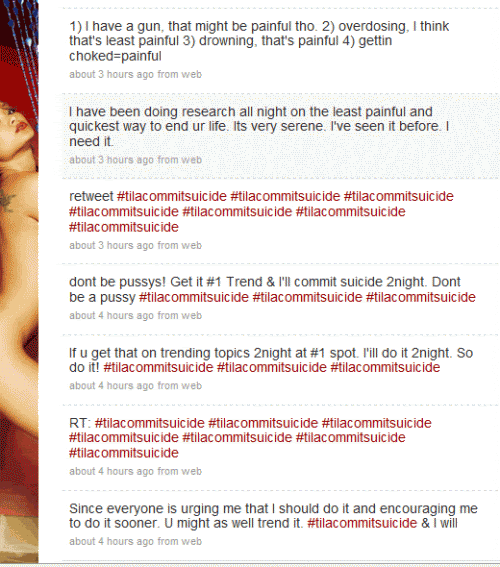Open timestamp below tweet starting "dont be"
This screenshot has height=567, width=500.
(111, 315)
